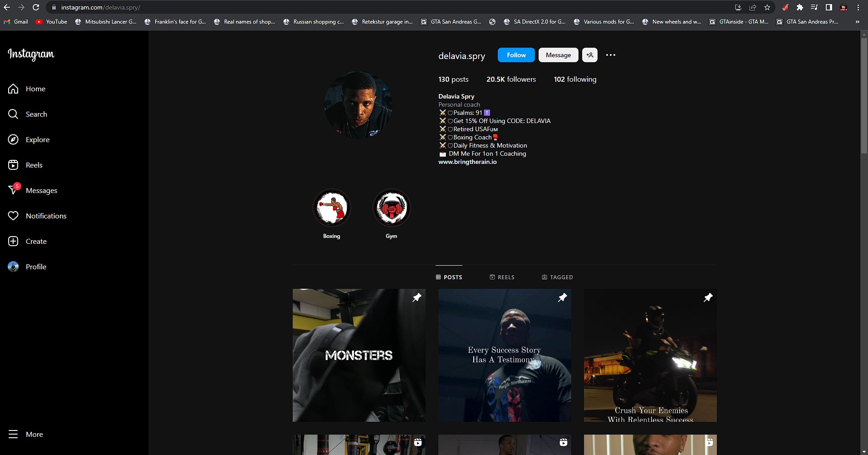Open the Various mods for G... bookmark

click(604, 22)
